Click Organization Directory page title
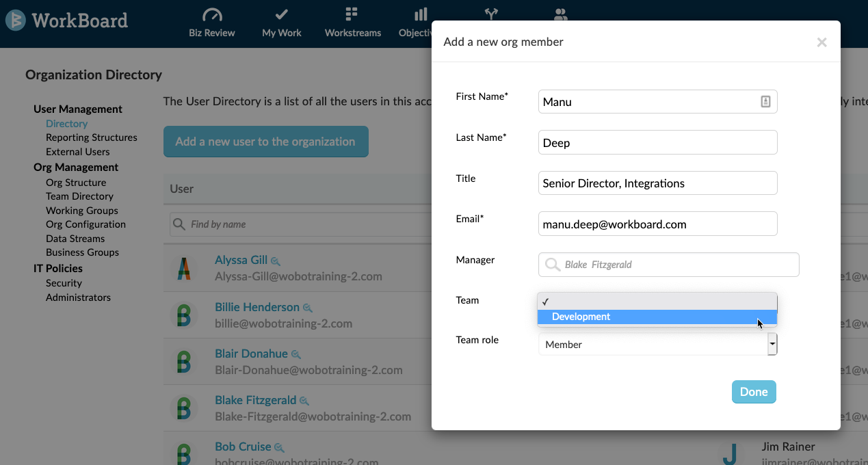This screenshot has height=465, width=868. point(94,75)
